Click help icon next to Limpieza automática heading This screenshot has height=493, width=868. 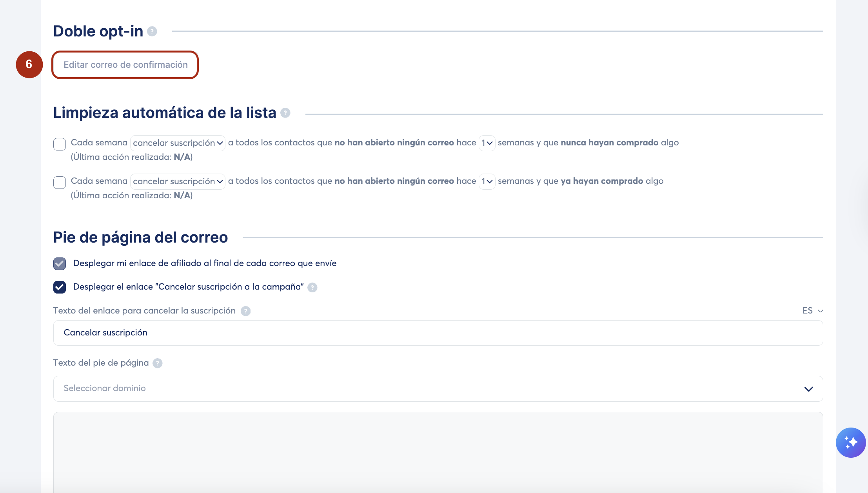285,113
